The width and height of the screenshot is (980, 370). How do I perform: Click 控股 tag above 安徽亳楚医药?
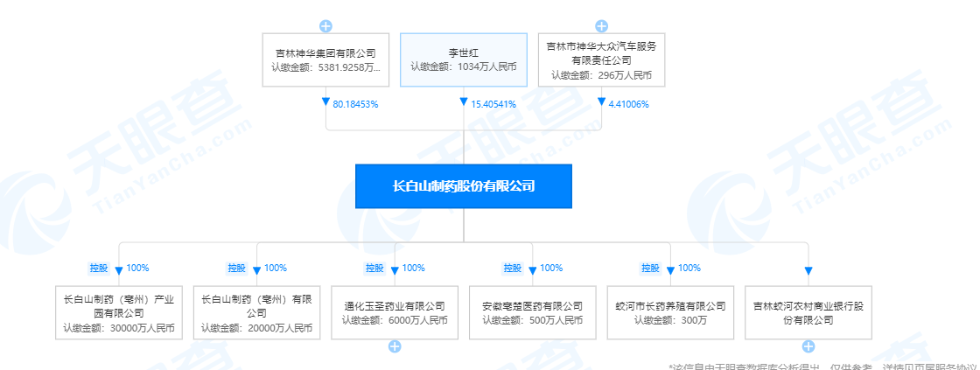point(512,269)
